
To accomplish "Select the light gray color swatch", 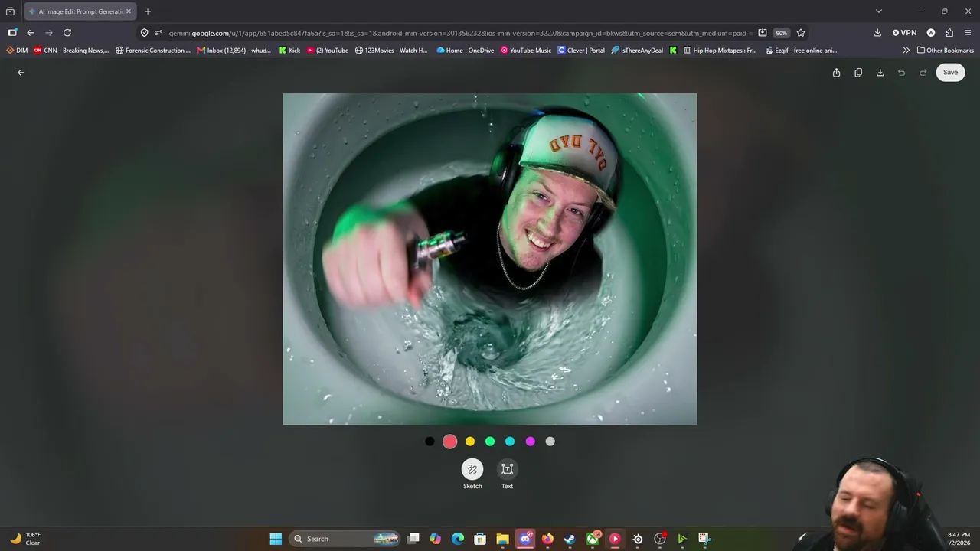I will [x=550, y=442].
